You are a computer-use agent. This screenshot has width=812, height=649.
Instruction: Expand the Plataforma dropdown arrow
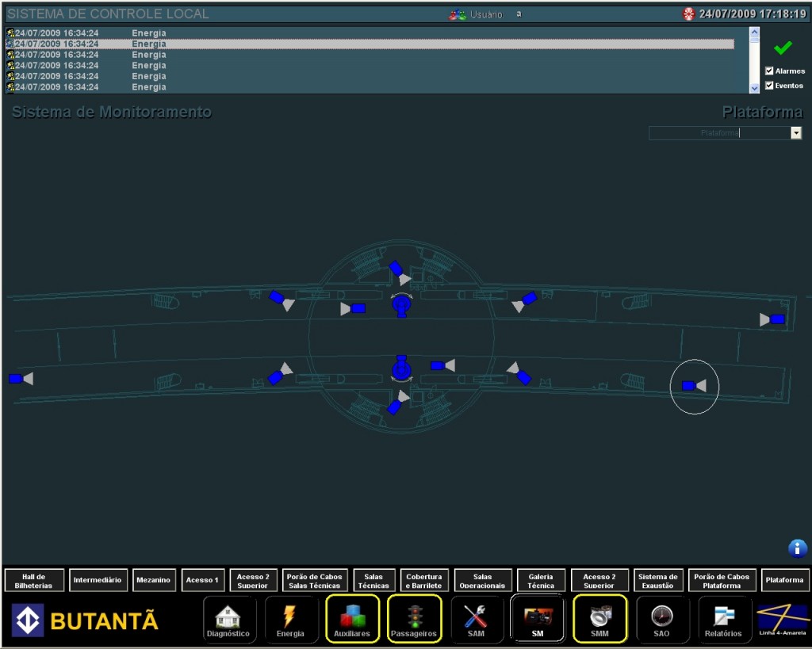[796, 133]
